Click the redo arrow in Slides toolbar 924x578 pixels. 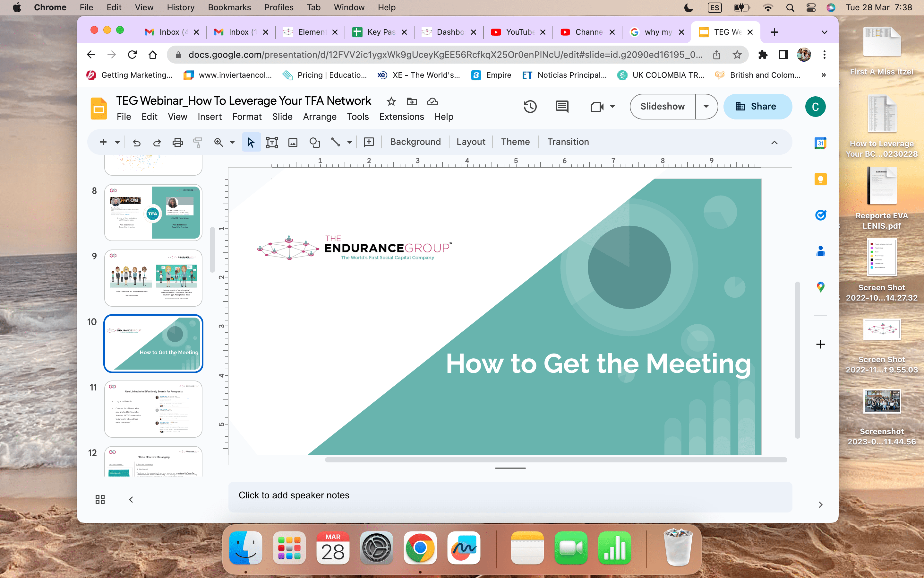(157, 142)
